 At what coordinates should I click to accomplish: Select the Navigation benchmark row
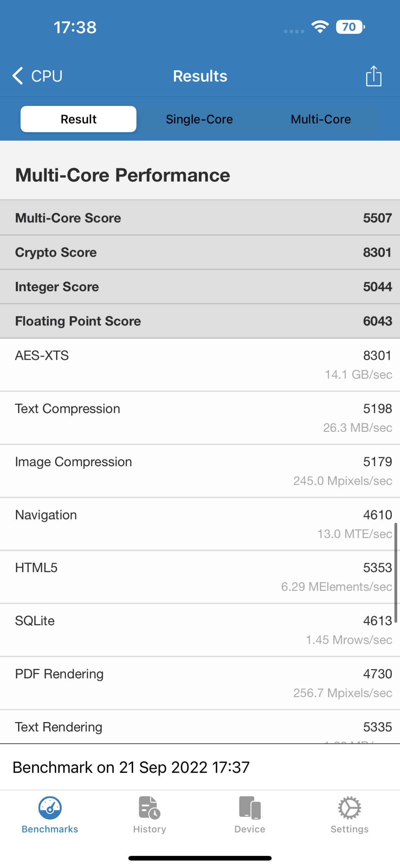click(x=200, y=524)
